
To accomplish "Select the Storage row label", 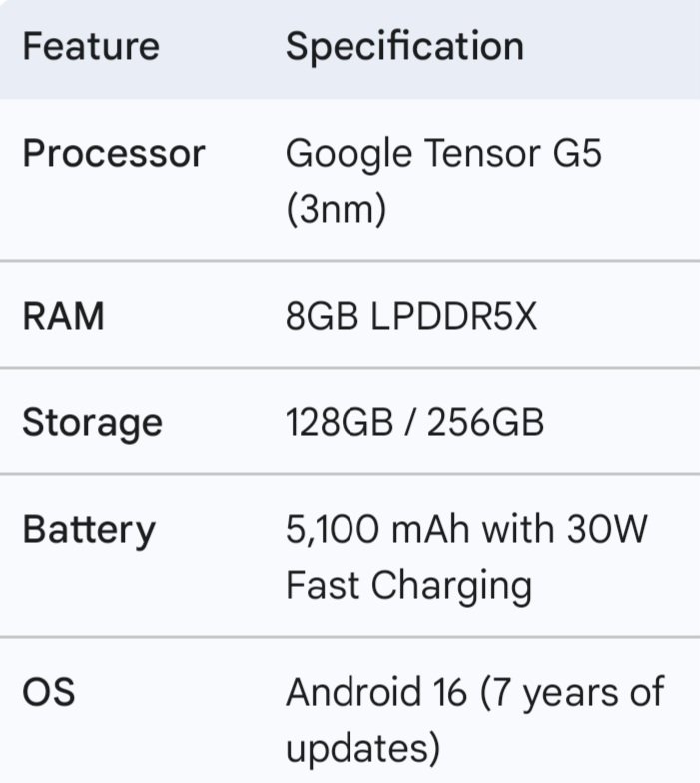I will [x=92, y=422].
